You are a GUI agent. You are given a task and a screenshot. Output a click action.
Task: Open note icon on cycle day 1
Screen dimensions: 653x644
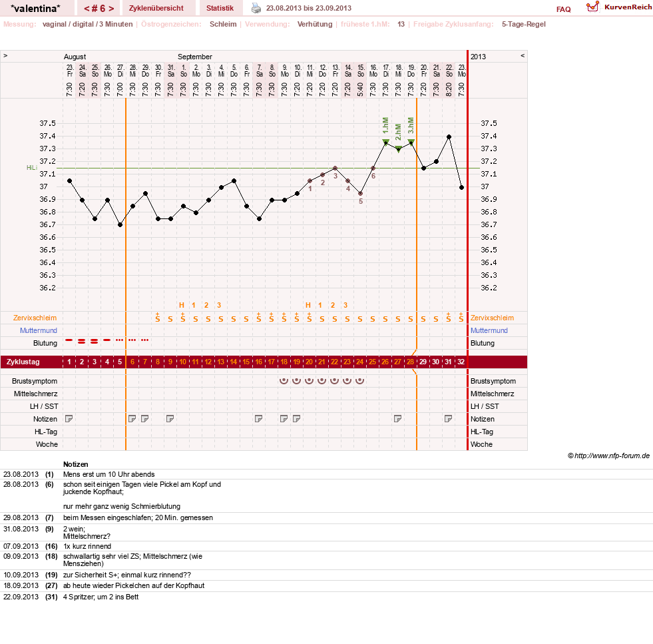[x=69, y=419]
